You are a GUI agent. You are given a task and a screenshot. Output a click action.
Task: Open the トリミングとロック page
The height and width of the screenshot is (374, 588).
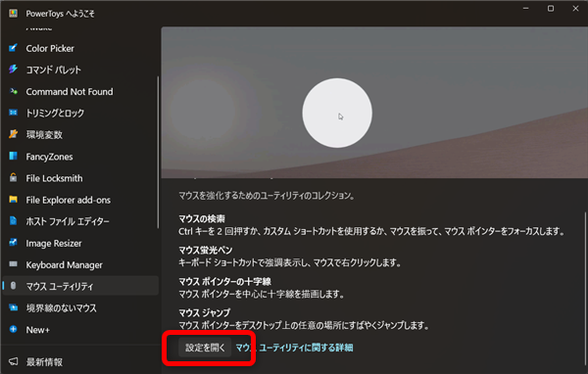[x=79, y=114]
